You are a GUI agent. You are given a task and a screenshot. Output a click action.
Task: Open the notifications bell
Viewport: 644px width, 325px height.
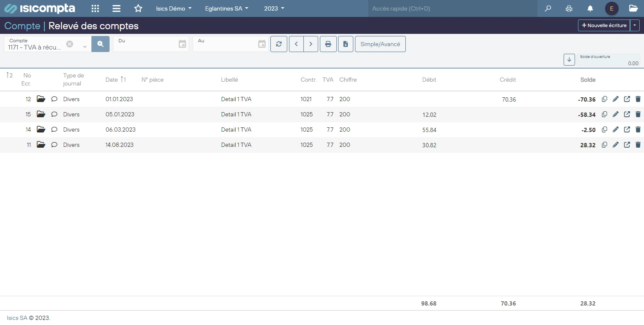point(590,8)
